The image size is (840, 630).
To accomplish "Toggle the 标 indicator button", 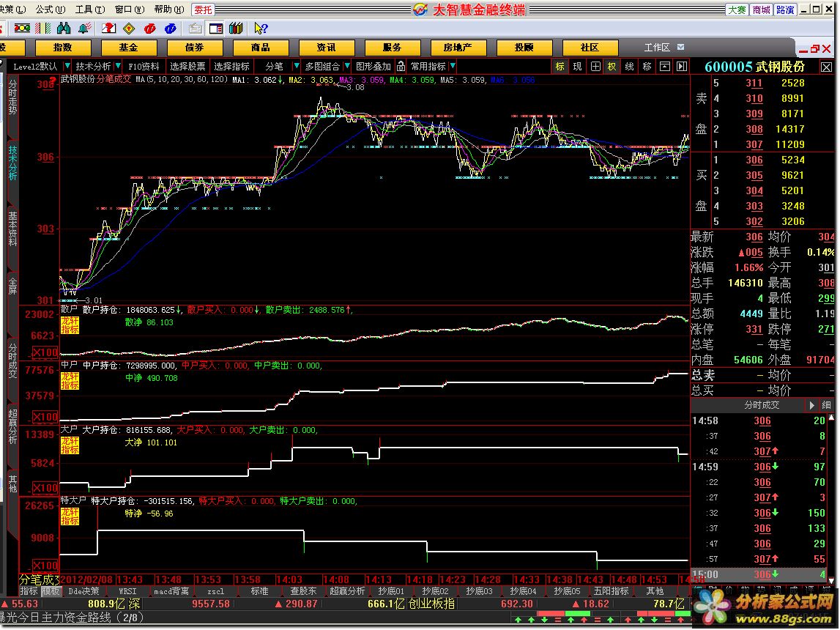I will (560, 67).
